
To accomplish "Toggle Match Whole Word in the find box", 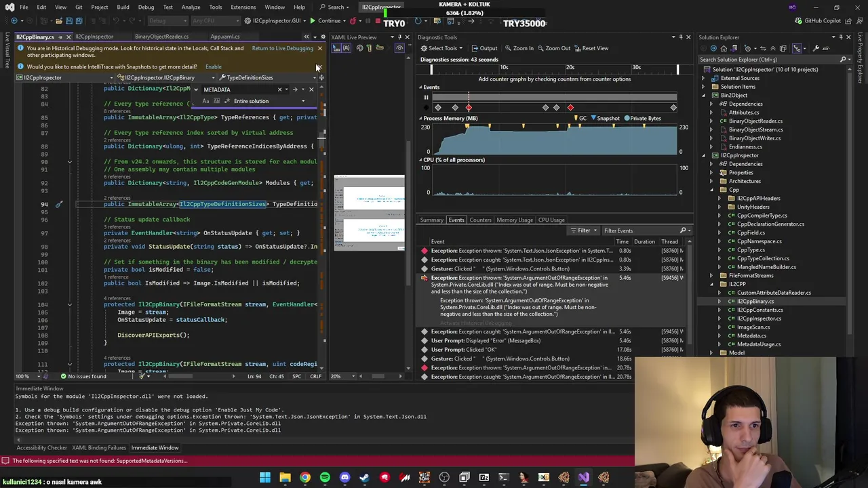I will coord(216,101).
